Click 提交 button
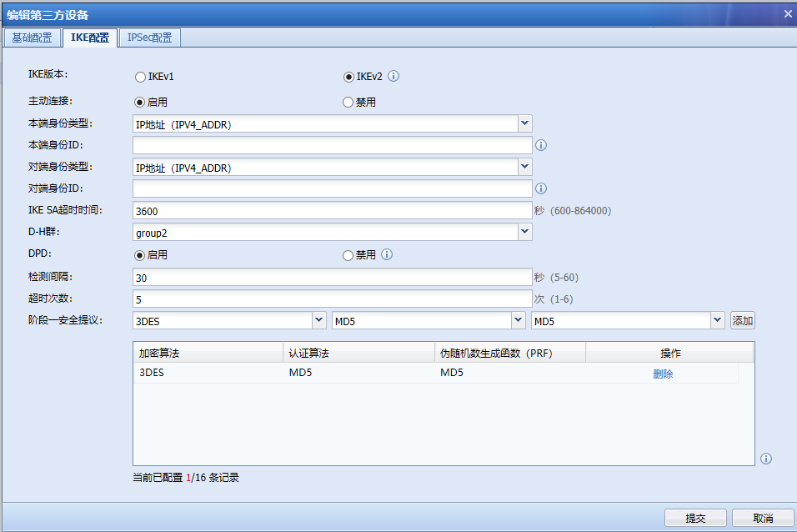Viewport: 797px width, 532px height. click(695, 518)
